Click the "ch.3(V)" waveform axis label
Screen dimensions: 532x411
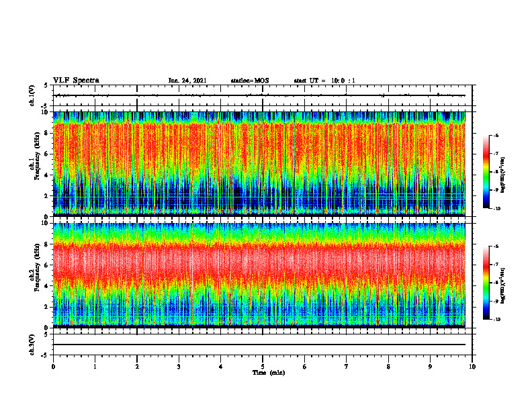point(32,345)
